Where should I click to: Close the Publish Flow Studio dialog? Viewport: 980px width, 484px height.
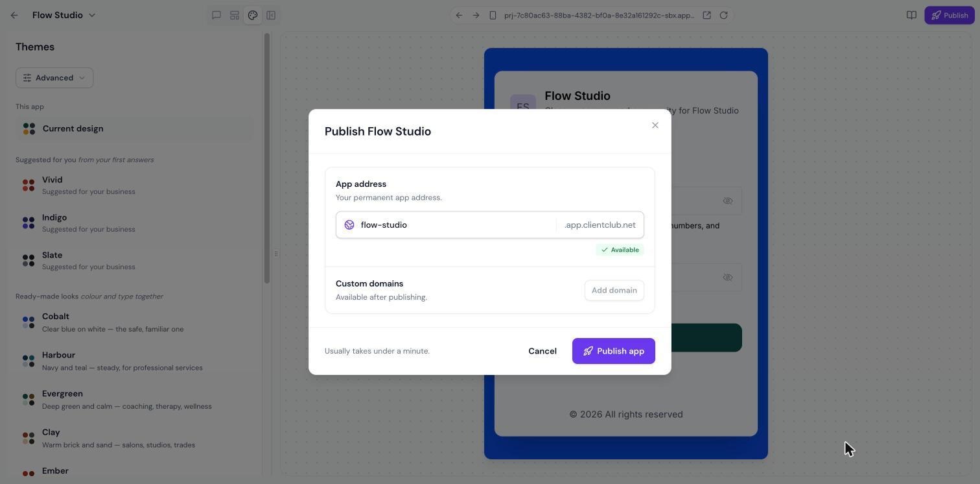[x=655, y=125]
